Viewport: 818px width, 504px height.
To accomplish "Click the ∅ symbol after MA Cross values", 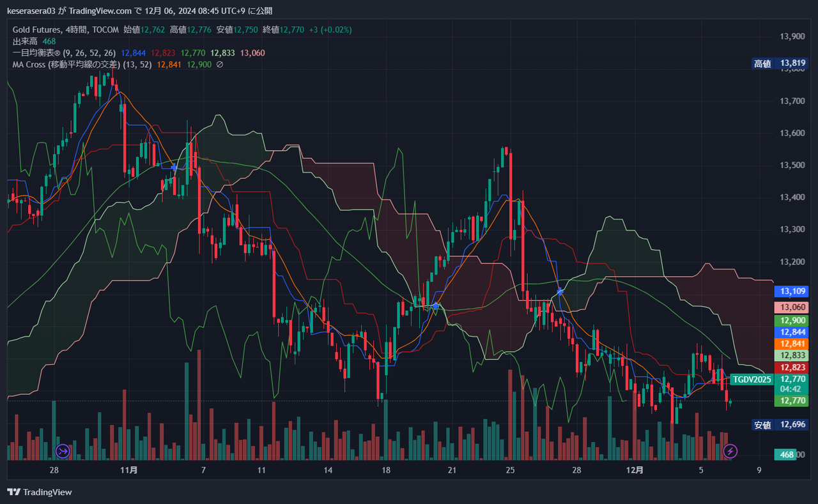I will (x=220, y=65).
